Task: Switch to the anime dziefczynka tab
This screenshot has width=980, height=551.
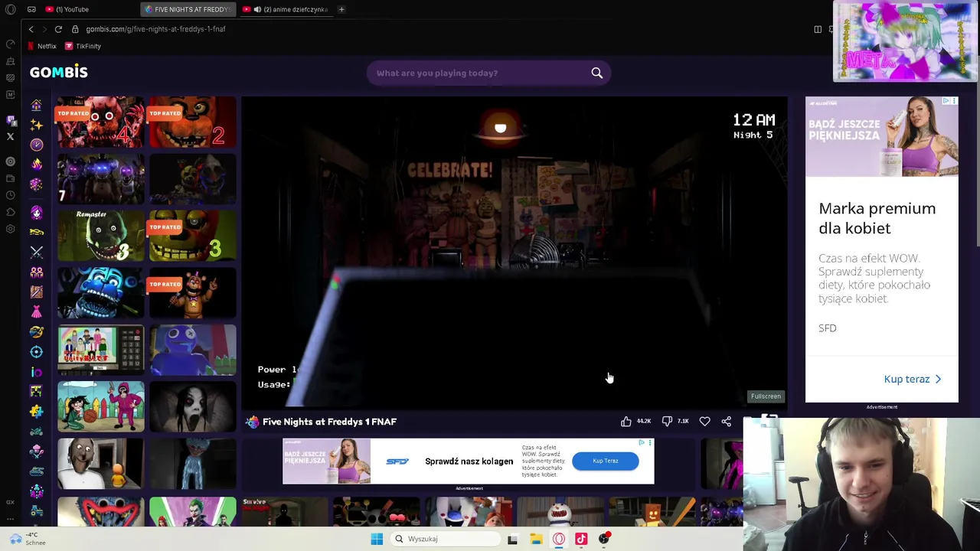Action: click(285, 9)
